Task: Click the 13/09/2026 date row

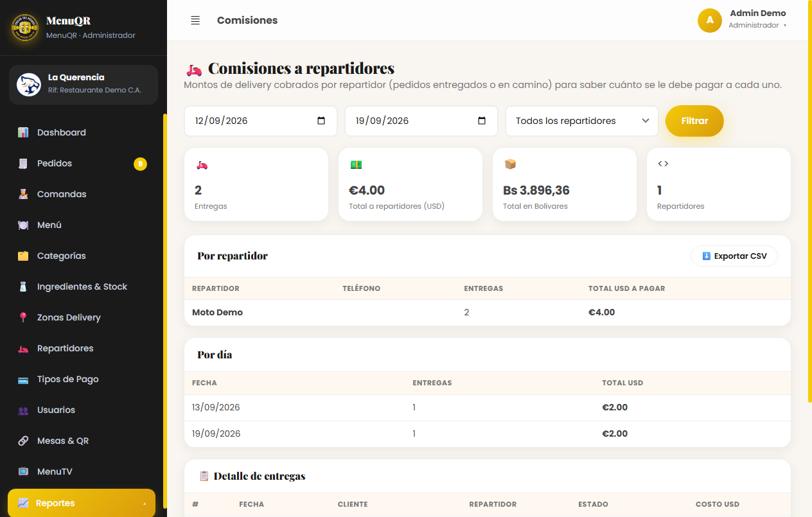Action: pos(488,407)
